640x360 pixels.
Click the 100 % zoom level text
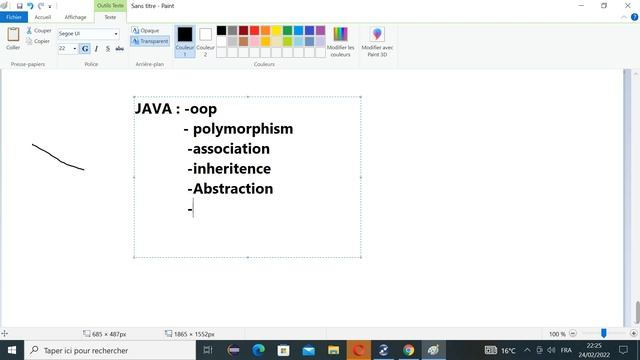click(557, 334)
